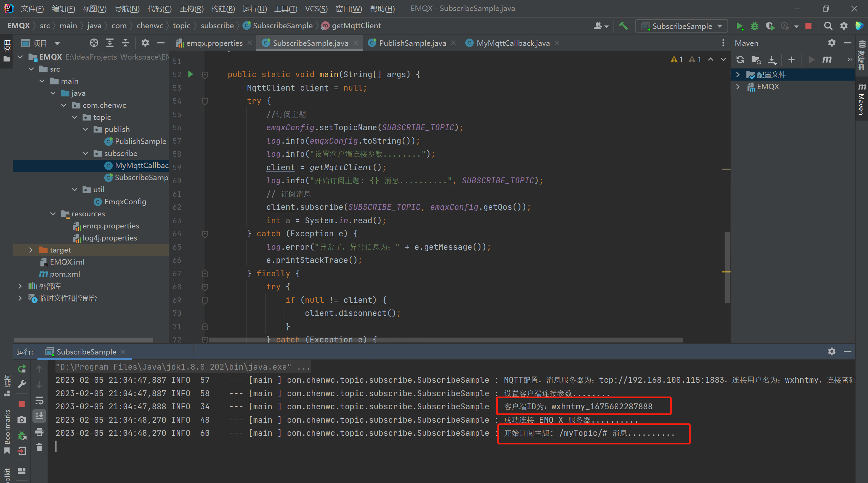868x483 pixels.
Task: Go to next highlighted error arrow
Action: click(x=723, y=59)
